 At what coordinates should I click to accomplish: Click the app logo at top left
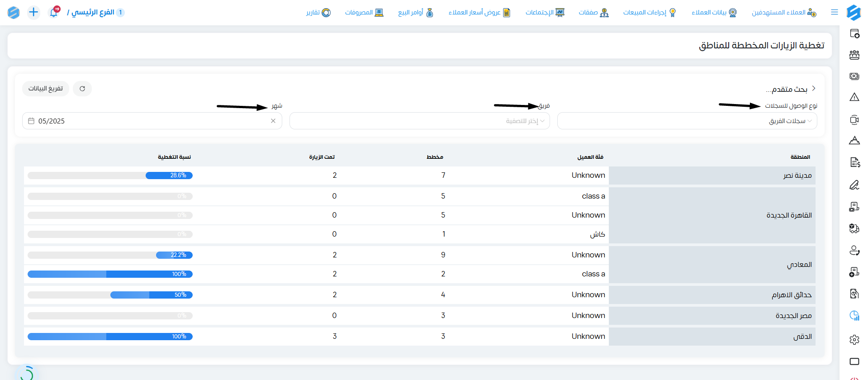(14, 12)
